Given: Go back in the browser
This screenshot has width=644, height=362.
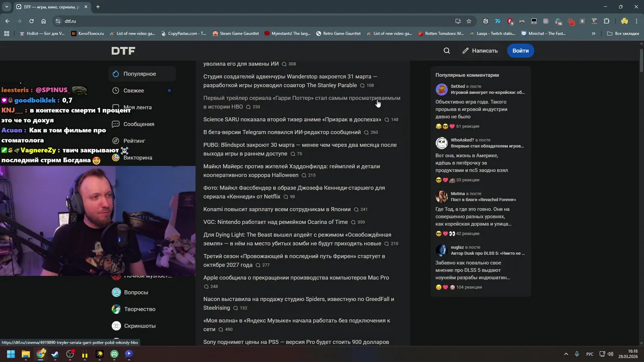Looking at the screenshot, I should tap(7, 21).
